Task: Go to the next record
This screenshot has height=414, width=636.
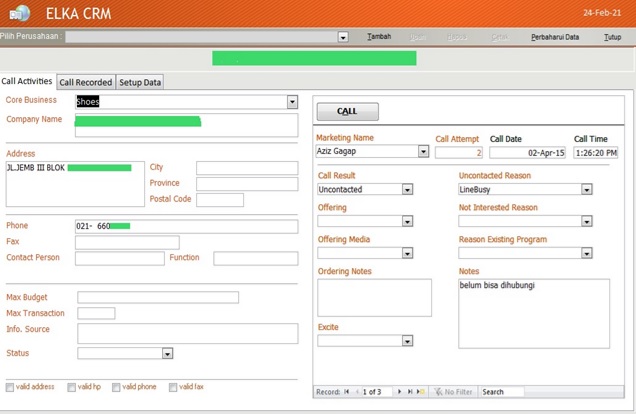Action: tap(399, 392)
